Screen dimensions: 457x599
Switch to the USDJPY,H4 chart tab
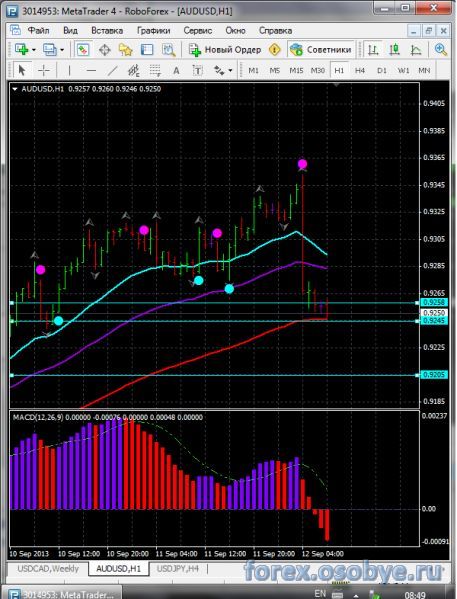point(178,568)
